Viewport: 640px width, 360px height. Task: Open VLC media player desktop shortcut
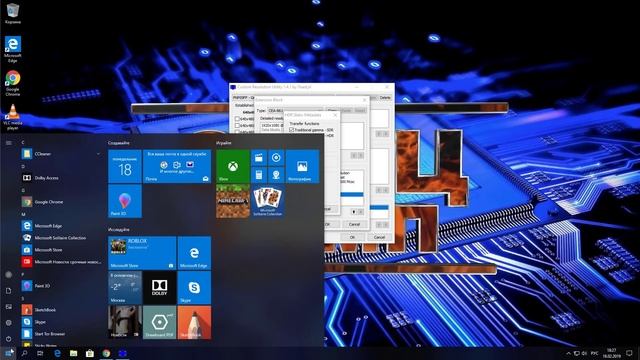click(x=13, y=117)
